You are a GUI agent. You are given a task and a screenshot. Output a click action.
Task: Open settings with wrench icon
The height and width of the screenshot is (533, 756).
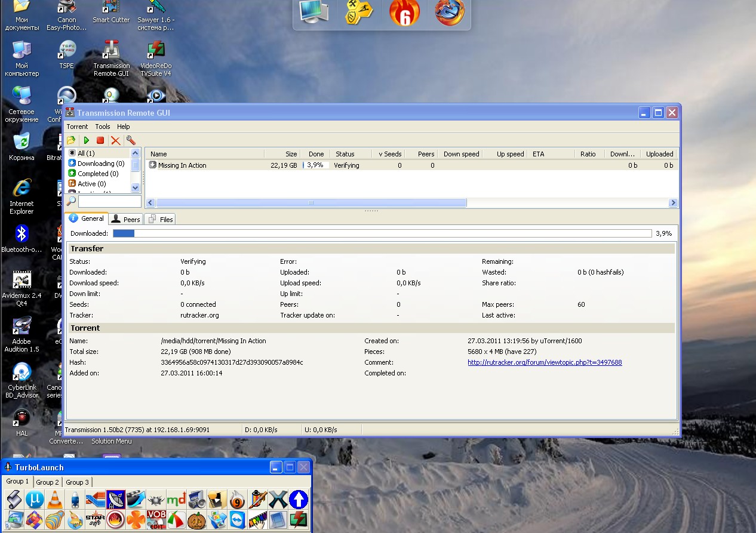click(131, 140)
